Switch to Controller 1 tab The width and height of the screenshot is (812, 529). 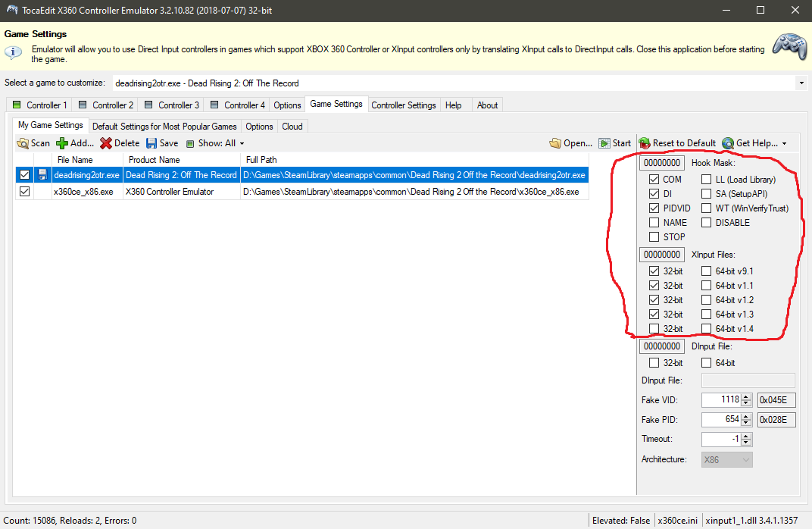pyautogui.click(x=40, y=105)
